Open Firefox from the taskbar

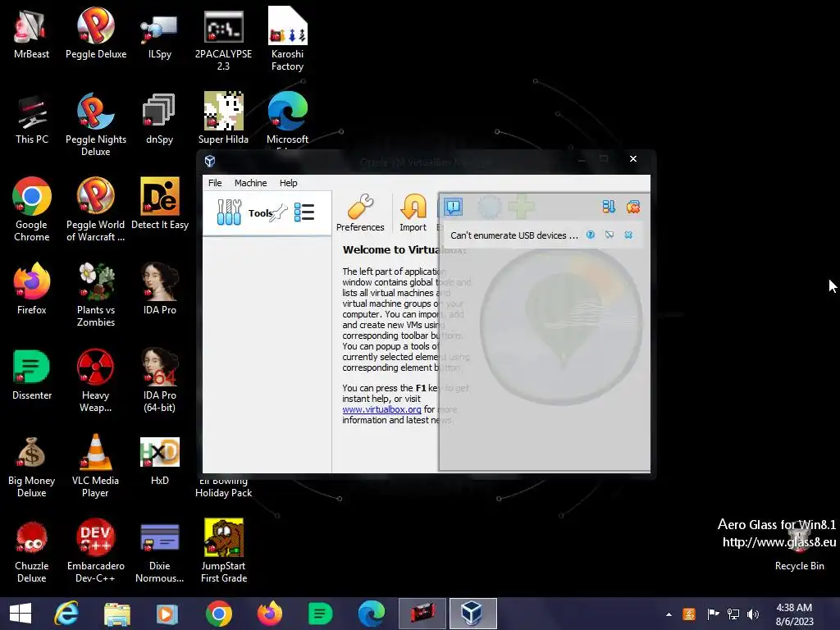point(269,614)
